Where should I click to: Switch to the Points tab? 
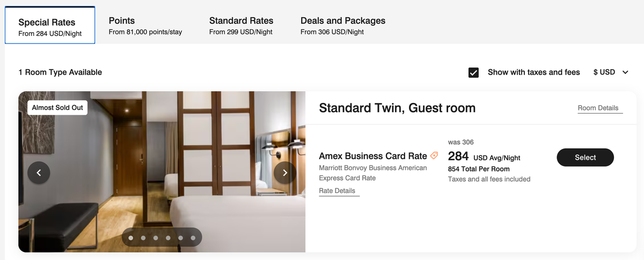145,26
